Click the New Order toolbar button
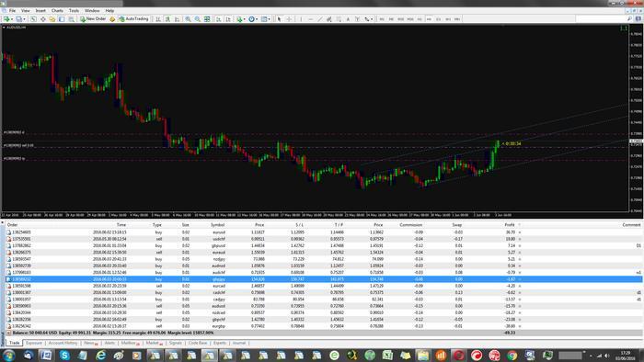The width and height of the screenshot is (644, 362). 93,19
